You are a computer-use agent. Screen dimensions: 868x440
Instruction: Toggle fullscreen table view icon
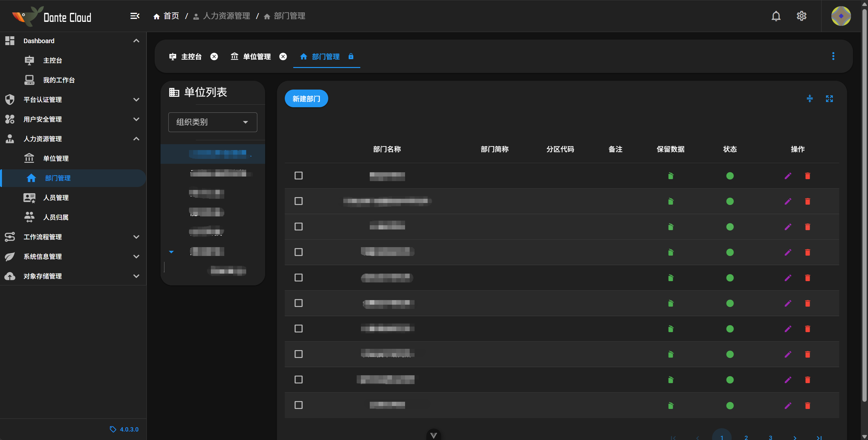point(829,98)
